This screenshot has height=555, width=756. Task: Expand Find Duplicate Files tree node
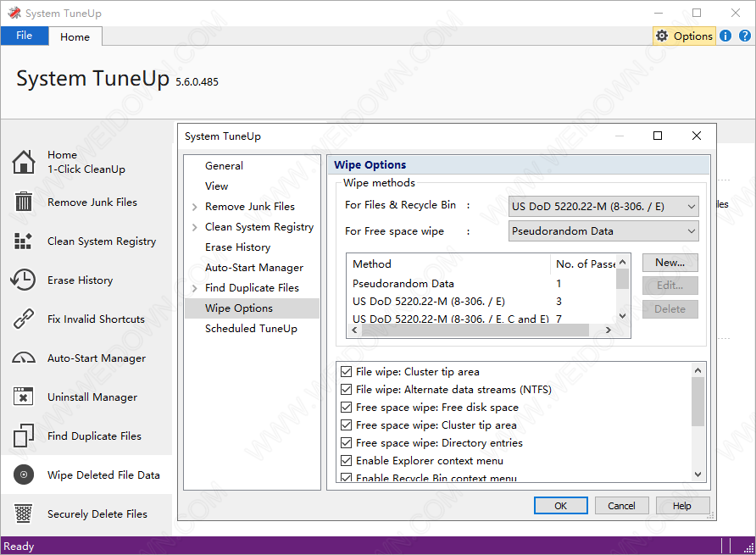tap(194, 288)
